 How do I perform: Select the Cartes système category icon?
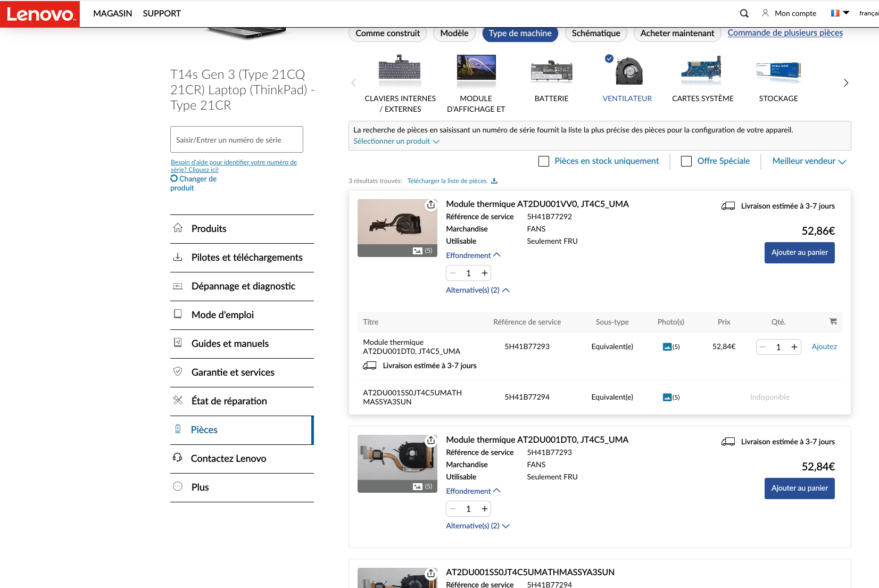click(x=702, y=70)
